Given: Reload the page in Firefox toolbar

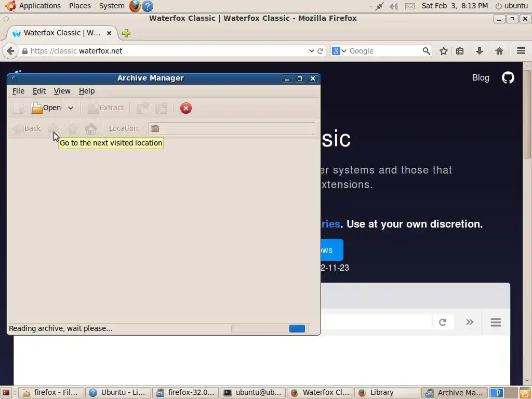Looking at the screenshot, I should click(320, 51).
